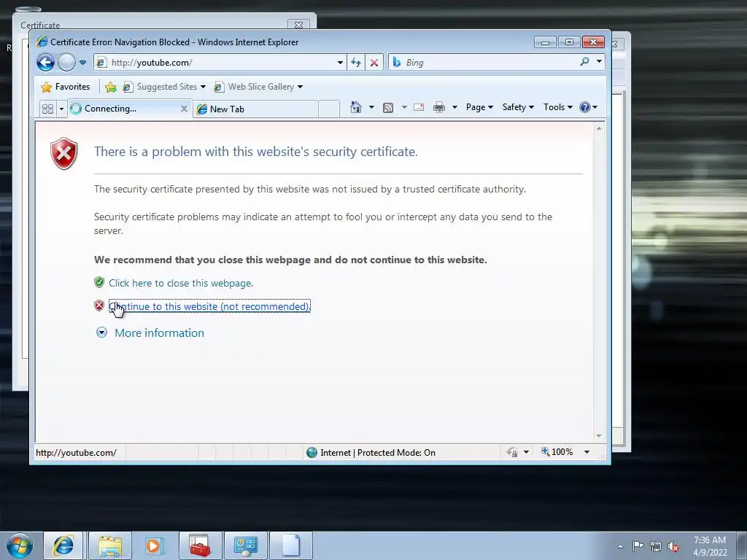Expand the Home button dropdown arrow

(x=371, y=107)
